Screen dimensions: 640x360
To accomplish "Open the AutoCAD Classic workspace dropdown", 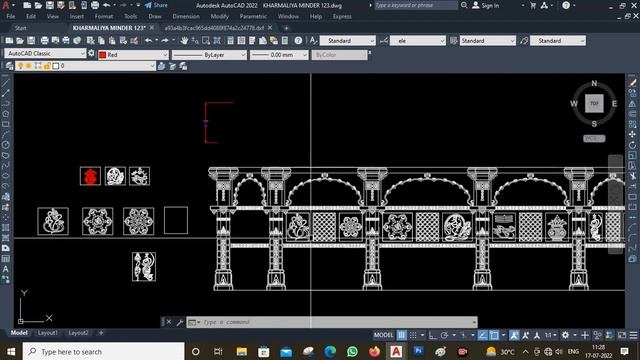I will tap(45, 53).
